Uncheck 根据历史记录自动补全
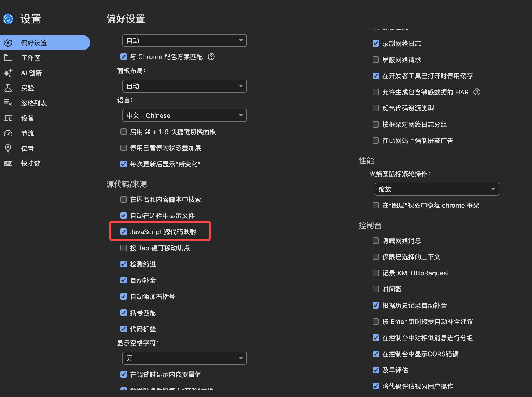The height and width of the screenshot is (397, 532). (376, 305)
